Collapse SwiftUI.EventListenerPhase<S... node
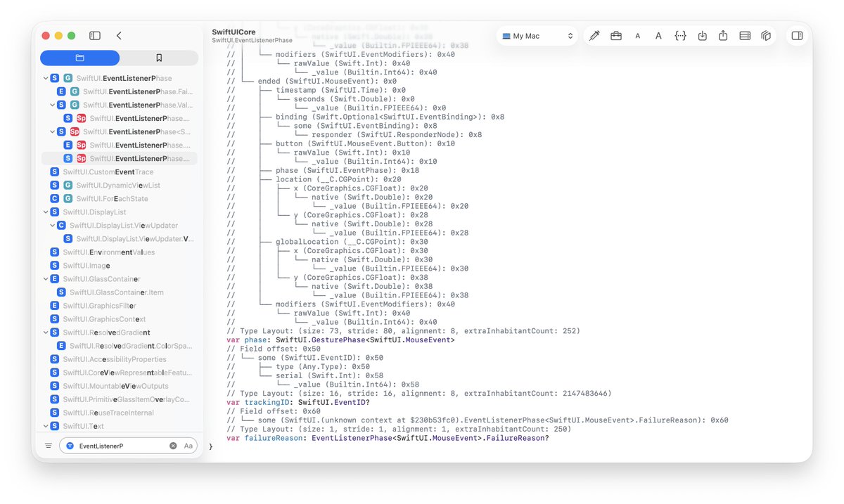The width and height of the screenshot is (844, 504). point(53,131)
